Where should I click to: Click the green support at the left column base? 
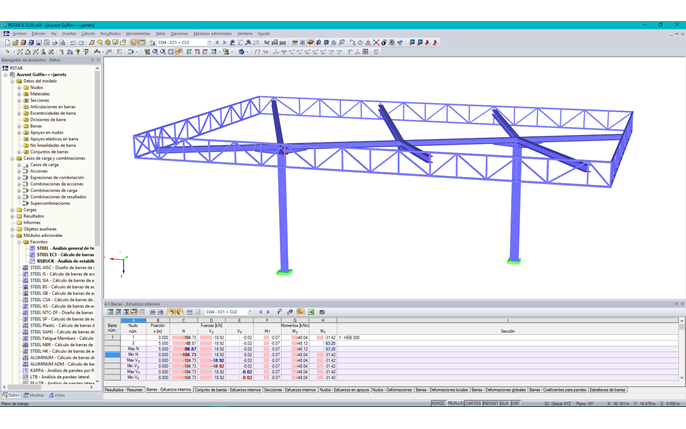(284, 272)
